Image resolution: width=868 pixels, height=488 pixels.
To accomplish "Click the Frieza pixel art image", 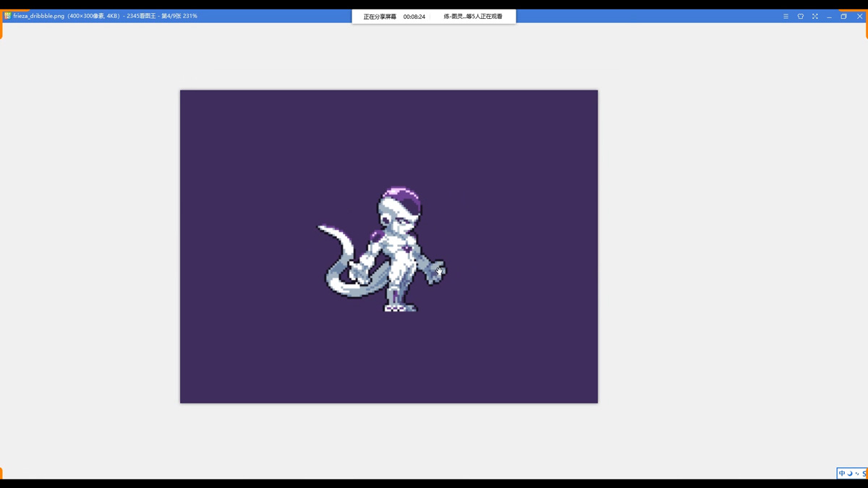I will [389, 247].
